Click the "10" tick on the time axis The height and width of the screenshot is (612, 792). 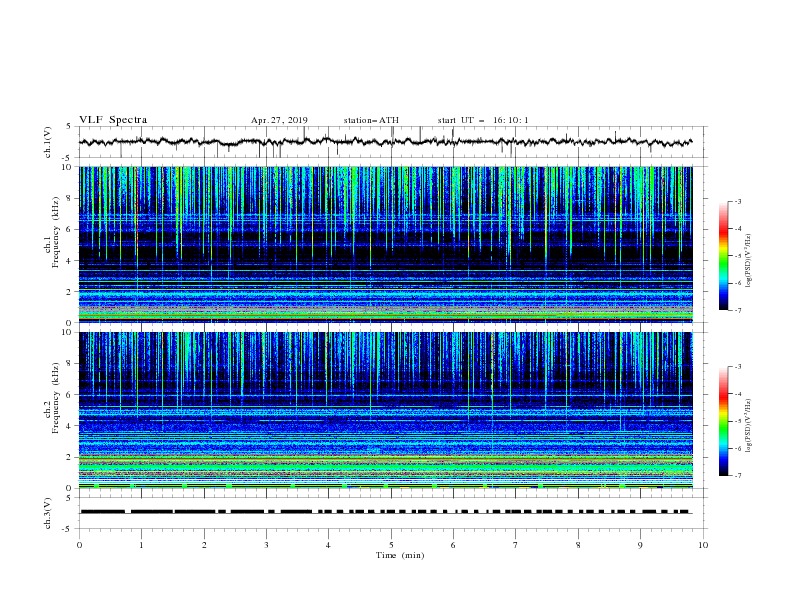click(x=703, y=545)
